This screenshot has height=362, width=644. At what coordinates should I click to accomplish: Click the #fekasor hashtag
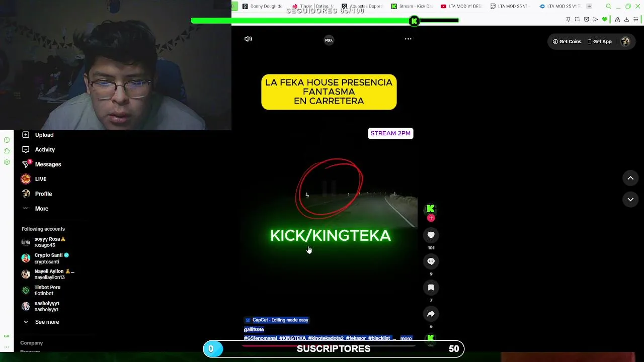[x=356, y=338]
